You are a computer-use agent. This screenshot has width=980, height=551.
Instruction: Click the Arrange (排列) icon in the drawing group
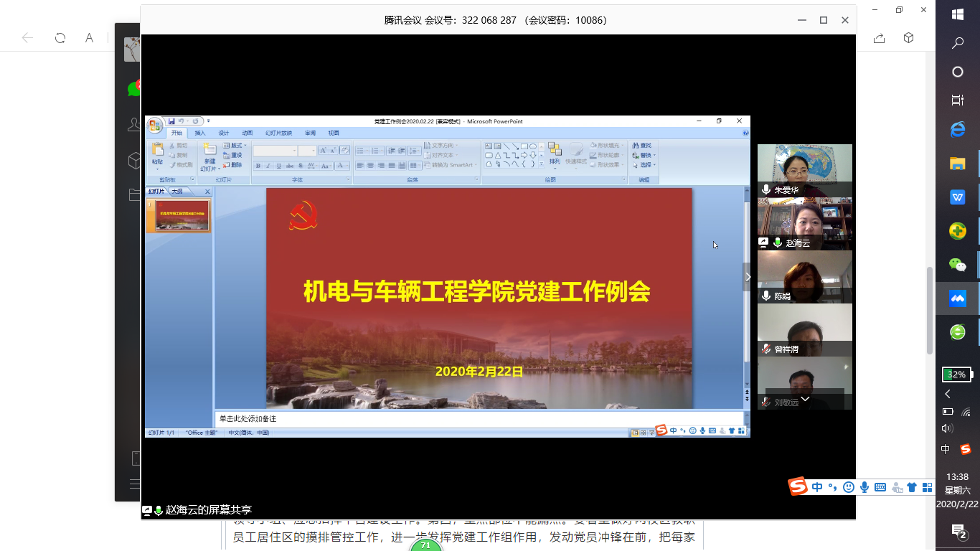(555, 152)
